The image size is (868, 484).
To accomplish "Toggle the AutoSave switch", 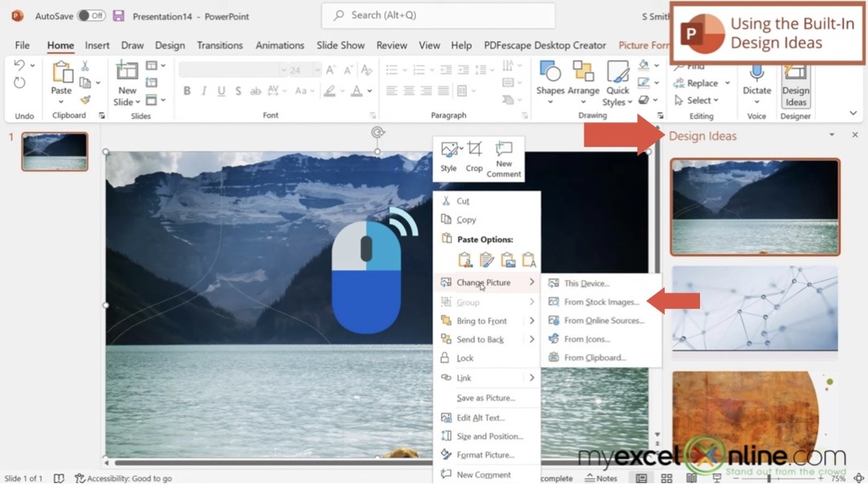I will (92, 15).
